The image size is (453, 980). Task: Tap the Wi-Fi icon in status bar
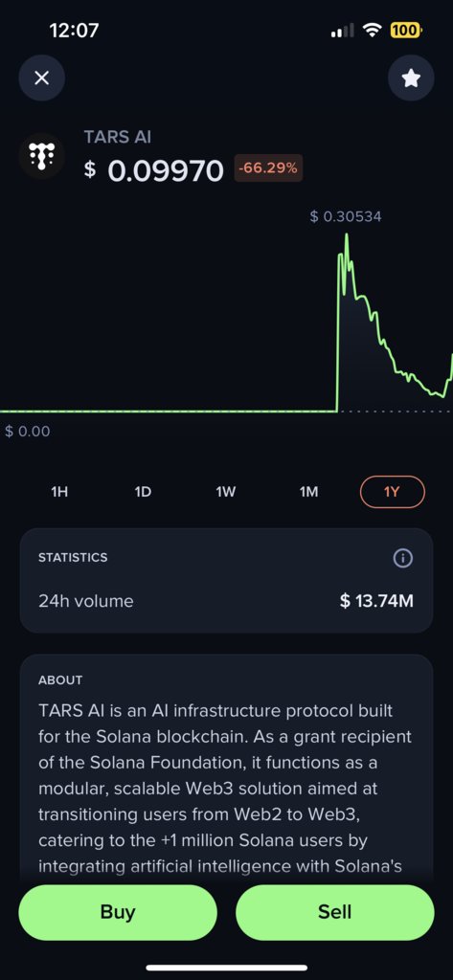click(x=374, y=30)
